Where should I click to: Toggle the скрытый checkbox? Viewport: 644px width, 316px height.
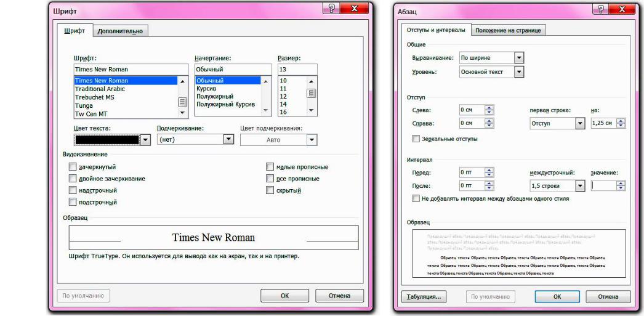270,190
